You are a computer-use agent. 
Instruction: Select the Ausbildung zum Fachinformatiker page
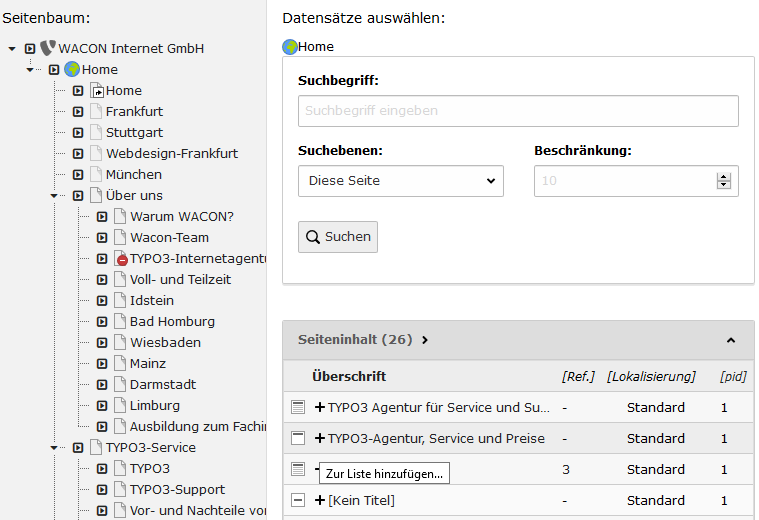197,427
